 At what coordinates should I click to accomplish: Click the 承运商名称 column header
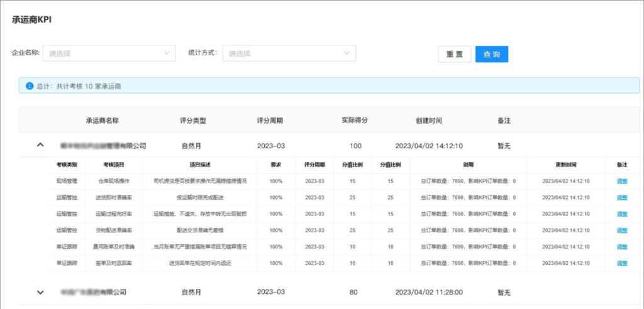103,120
